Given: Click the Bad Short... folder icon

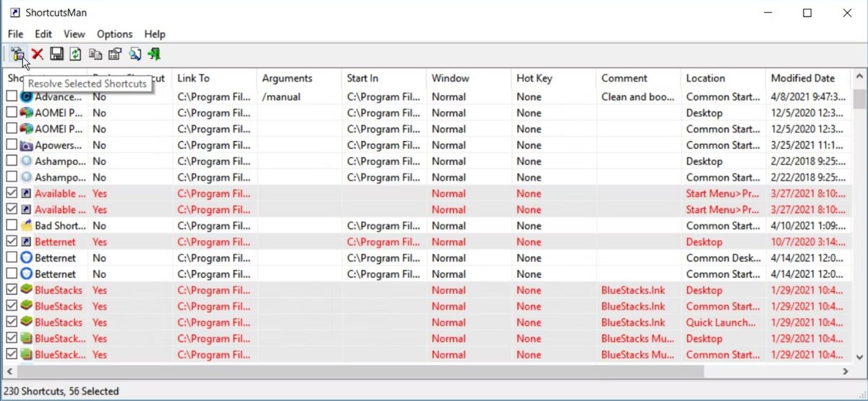Looking at the screenshot, I should coord(26,226).
